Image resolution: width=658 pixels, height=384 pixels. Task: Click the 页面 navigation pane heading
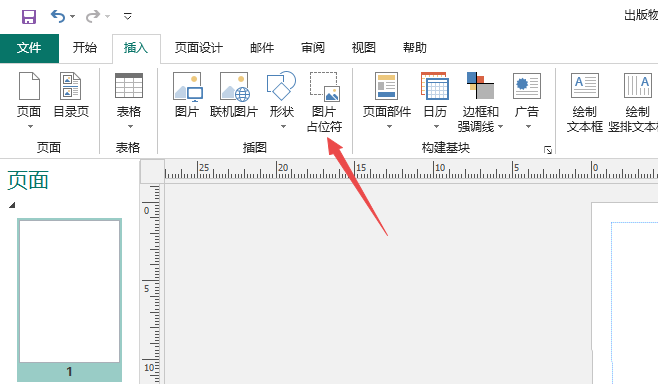(x=28, y=180)
